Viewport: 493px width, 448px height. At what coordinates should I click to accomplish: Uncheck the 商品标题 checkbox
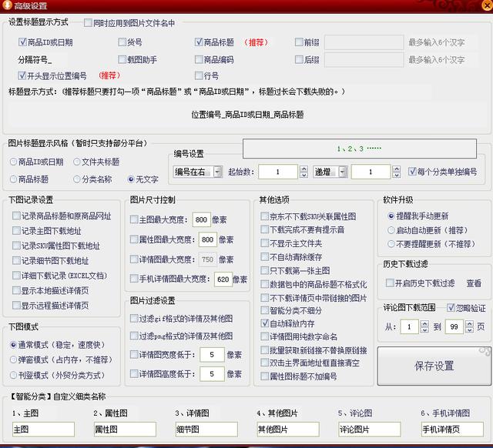(199, 42)
